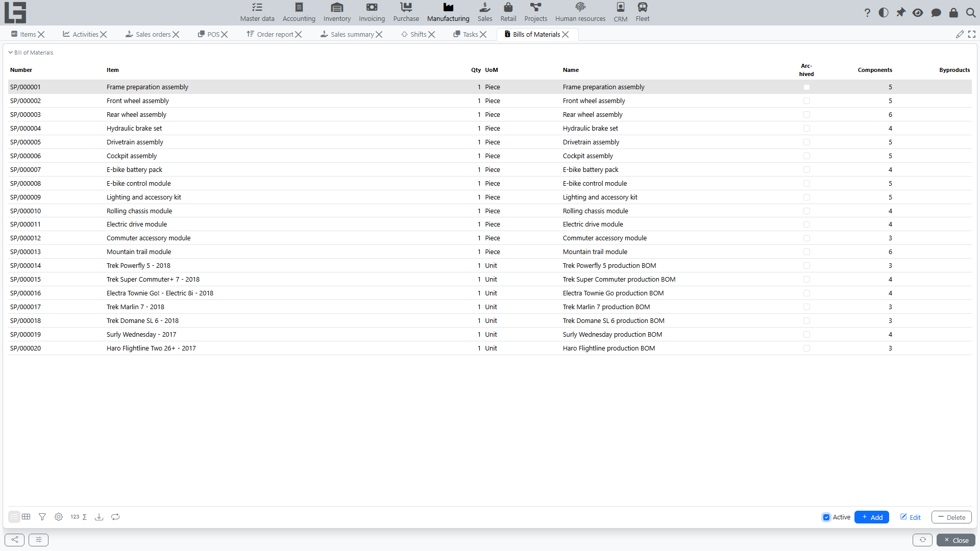
Task: Switch to the Sales summary tab
Action: [348, 34]
